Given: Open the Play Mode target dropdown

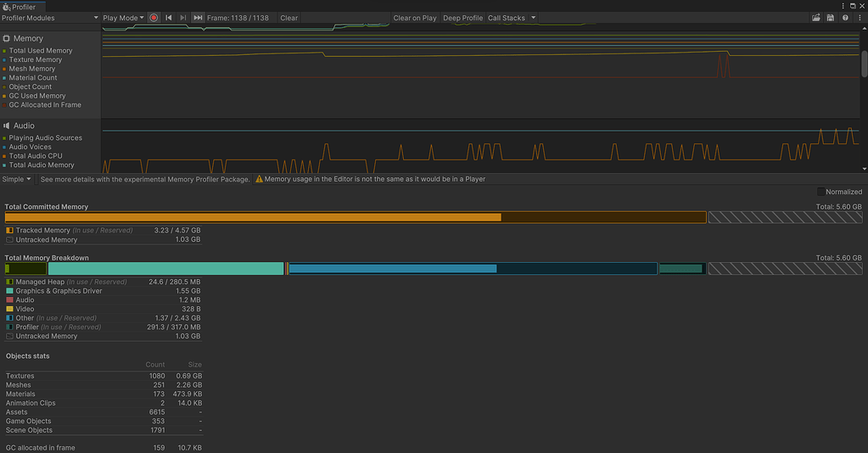Looking at the screenshot, I should click(x=124, y=18).
